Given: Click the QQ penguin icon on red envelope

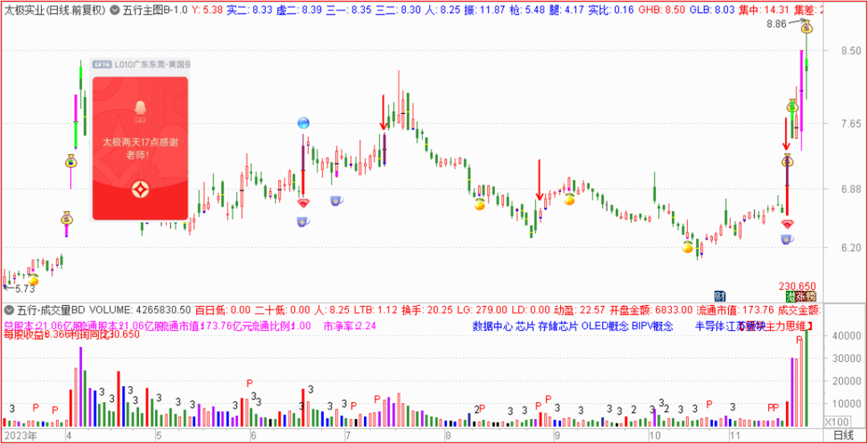Looking at the screenshot, I should click(140, 108).
